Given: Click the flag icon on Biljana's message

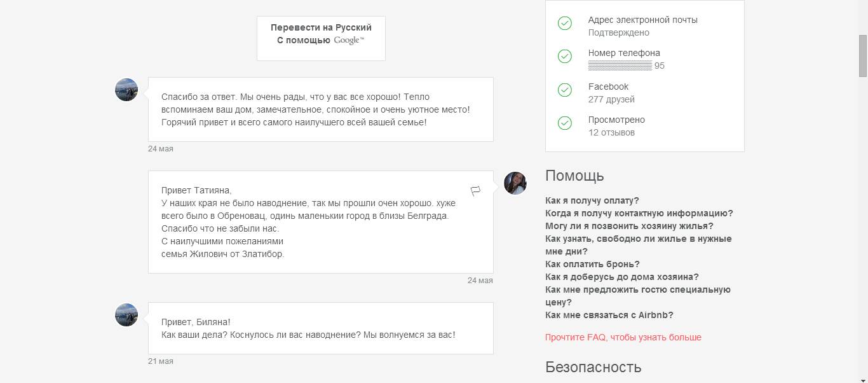Looking at the screenshot, I should tap(475, 191).
